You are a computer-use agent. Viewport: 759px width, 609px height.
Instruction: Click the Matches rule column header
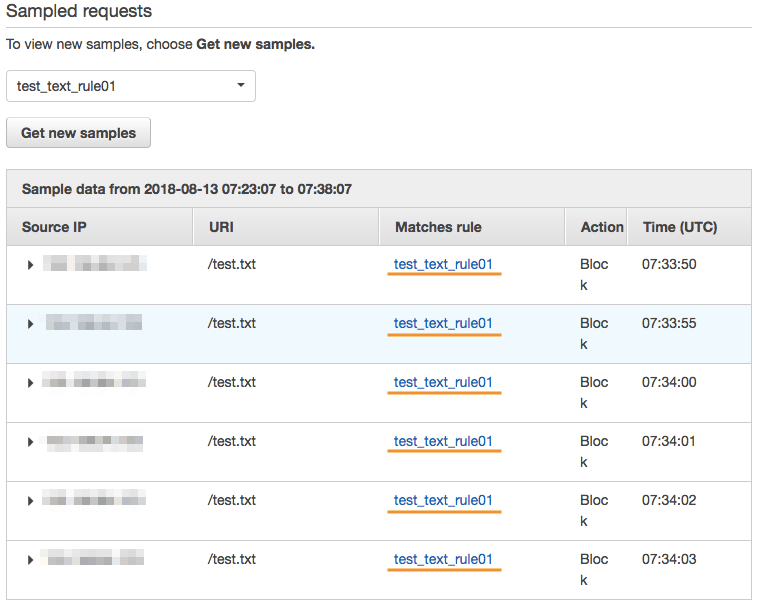[x=438, y=227]
